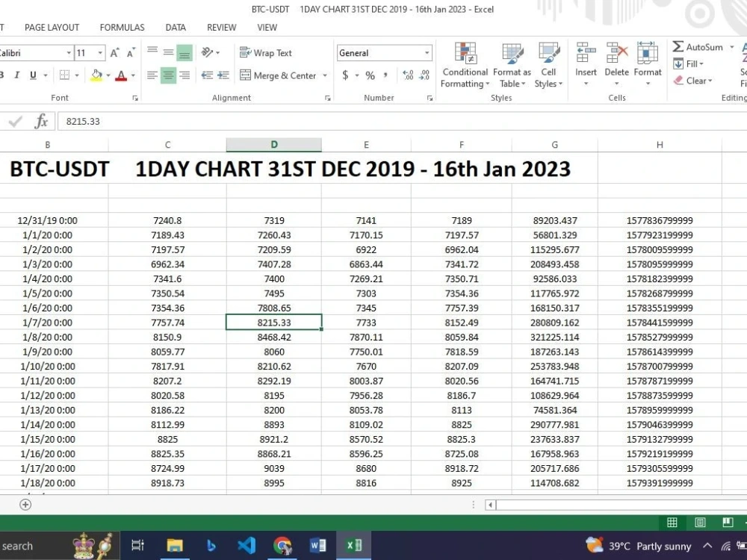Image resolution: width=747 pixels, height=560 pixels.
Task: Click Increase Indent icon
Action: pyautogui.click(x=223, y=75)
